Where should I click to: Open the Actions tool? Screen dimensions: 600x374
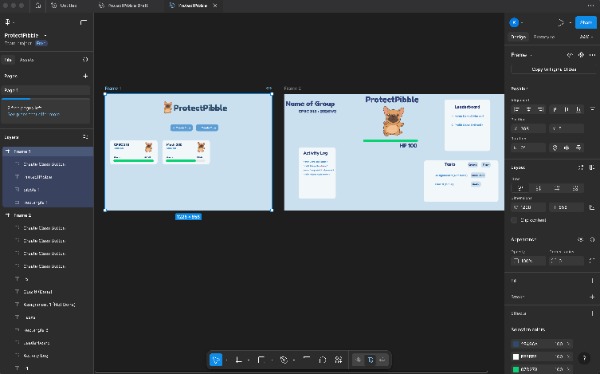click(x=338, y=360)
